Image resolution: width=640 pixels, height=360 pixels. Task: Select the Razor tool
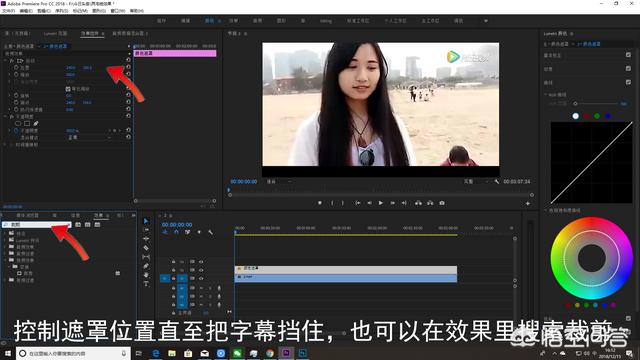[x=146, y=248]
